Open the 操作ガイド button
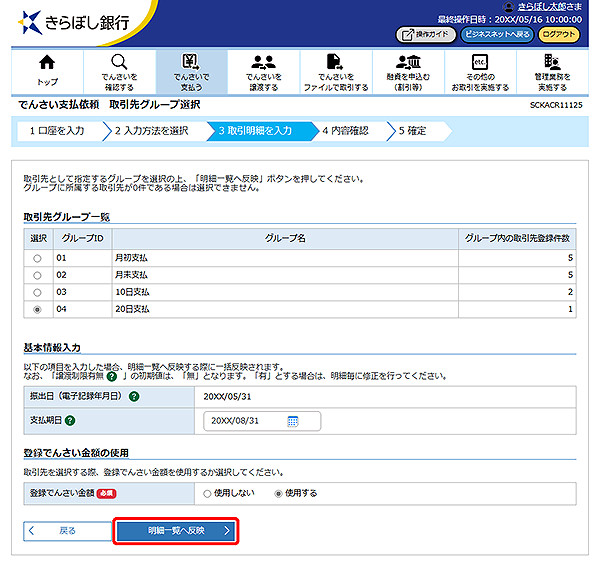Image resolution: width=600 pixels, height=567 pixels. point(426,34)
